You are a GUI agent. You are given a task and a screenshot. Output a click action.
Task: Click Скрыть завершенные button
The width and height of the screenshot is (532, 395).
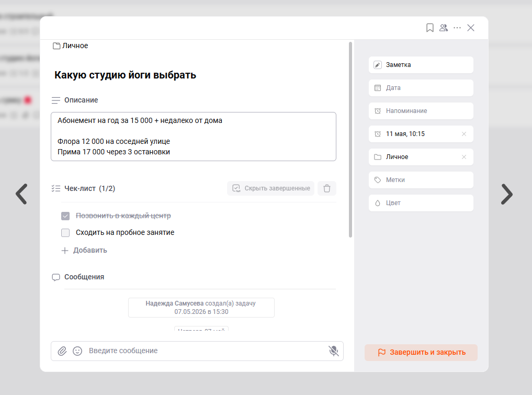tap(271, 188)
